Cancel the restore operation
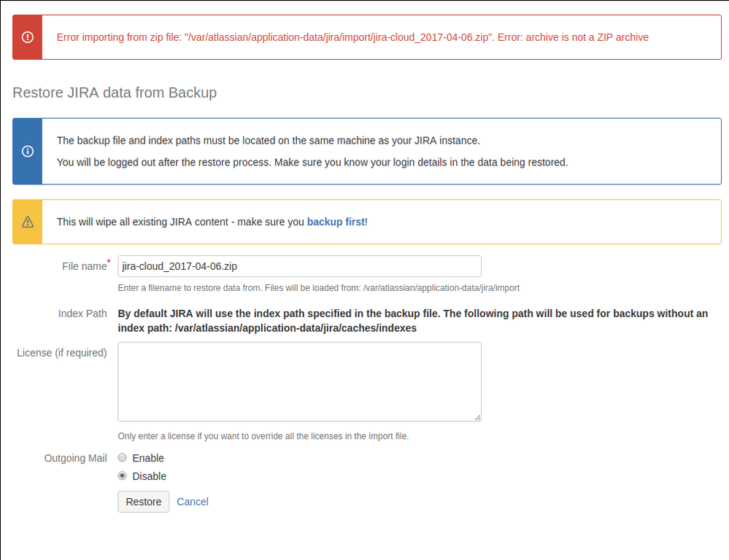The image size is (729, 560). tap(193, 502)
